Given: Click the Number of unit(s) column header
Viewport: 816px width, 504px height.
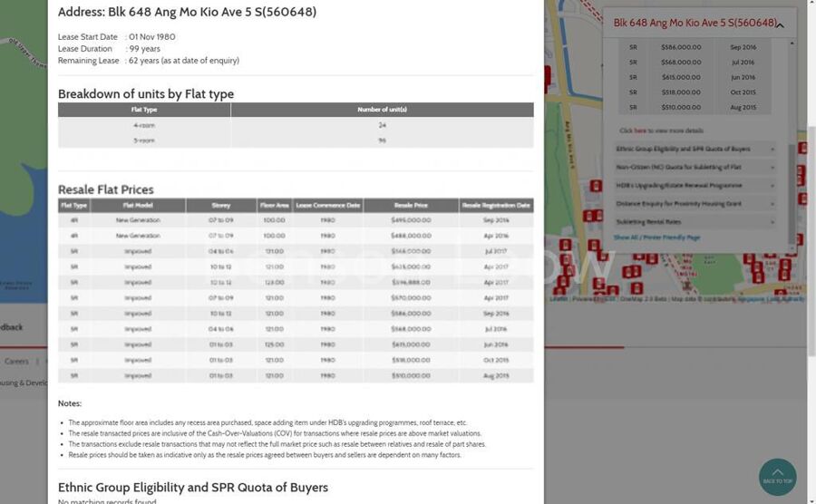Looking at the screenshot, I should [382, 110].
